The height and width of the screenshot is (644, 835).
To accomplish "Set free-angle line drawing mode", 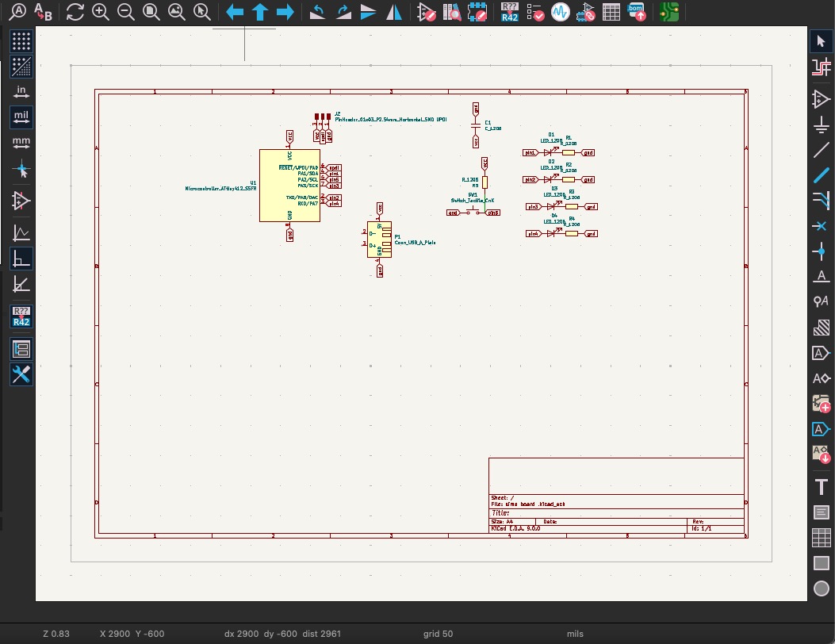I will pos(21,233).
